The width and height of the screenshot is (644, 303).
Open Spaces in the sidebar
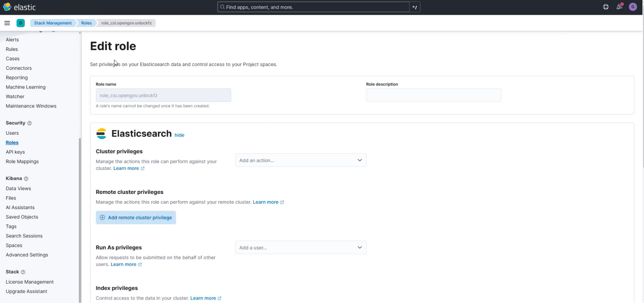[14, 246]
